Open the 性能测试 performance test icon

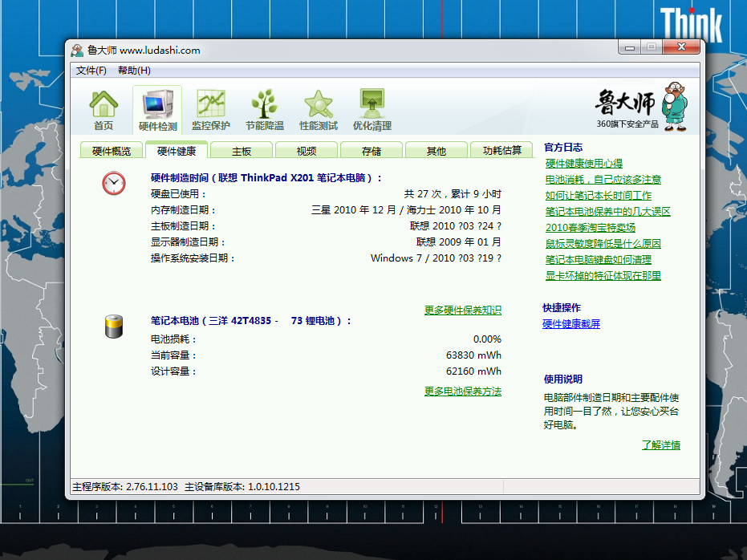click(319, 111)
